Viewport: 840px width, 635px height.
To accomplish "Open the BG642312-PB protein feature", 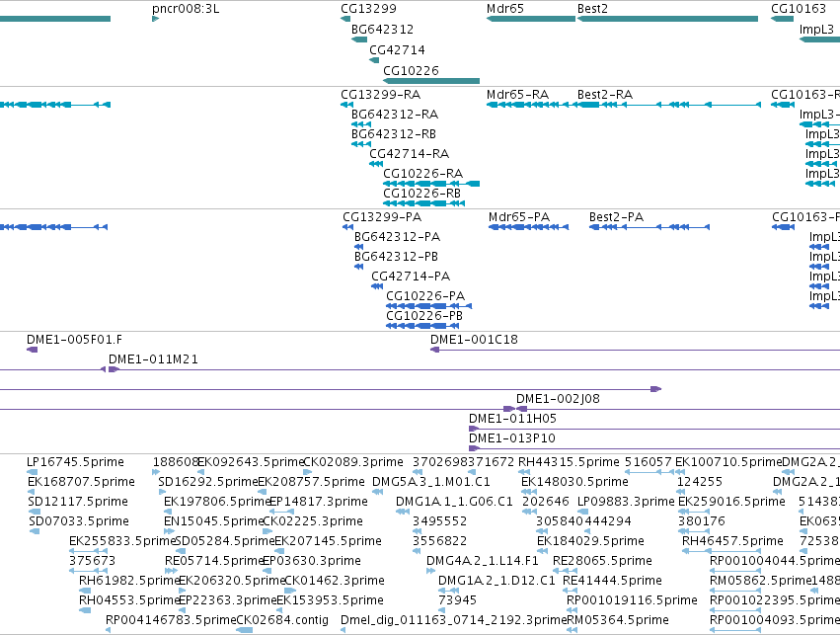I will tap(359, 267).
